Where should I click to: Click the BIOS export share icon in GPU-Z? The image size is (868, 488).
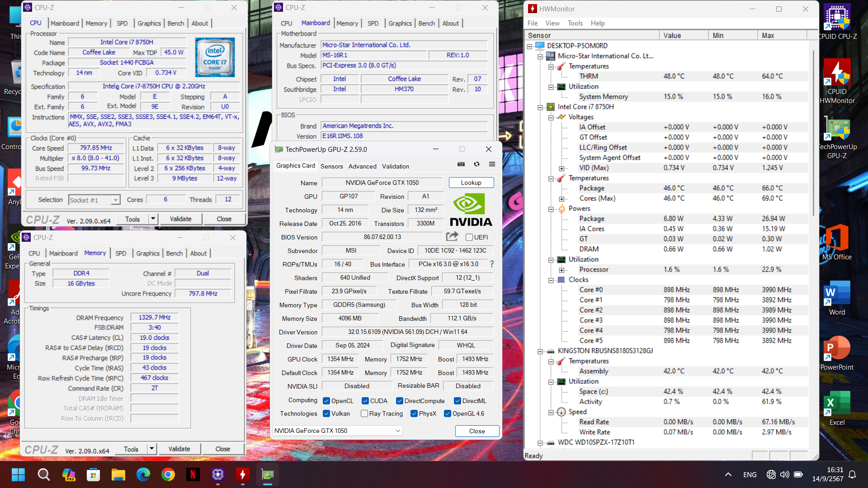[x=452, y=236]
